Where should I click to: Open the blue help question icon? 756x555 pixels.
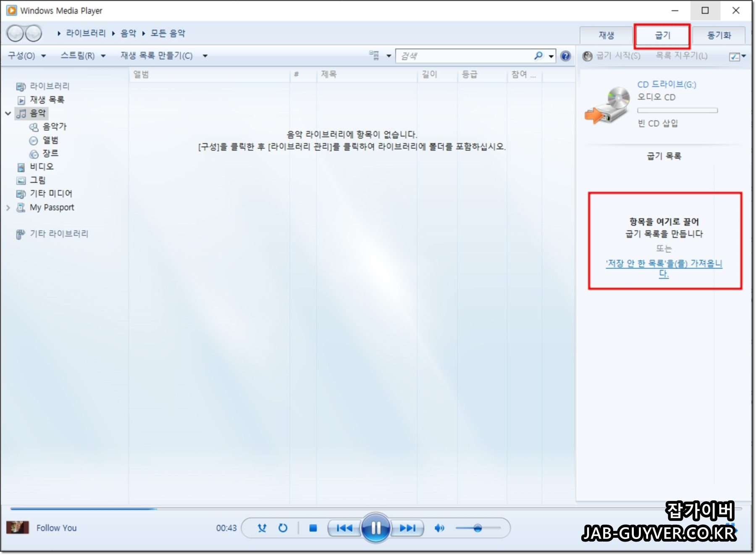click(x=566, y=56)
